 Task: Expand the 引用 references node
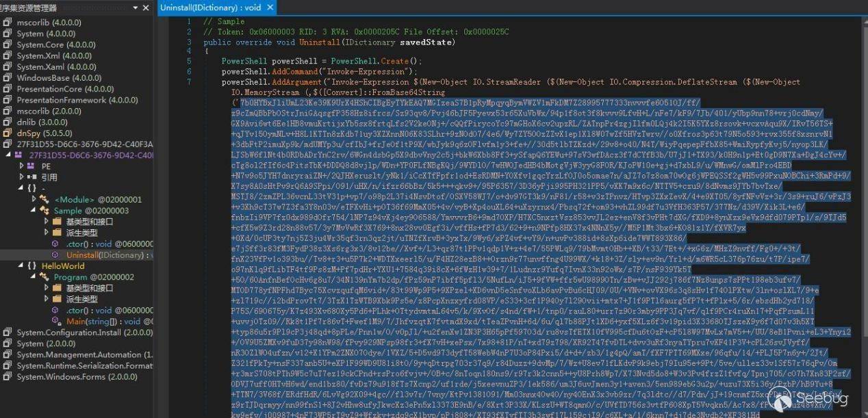pyautogui.click(x=20, y=177)
